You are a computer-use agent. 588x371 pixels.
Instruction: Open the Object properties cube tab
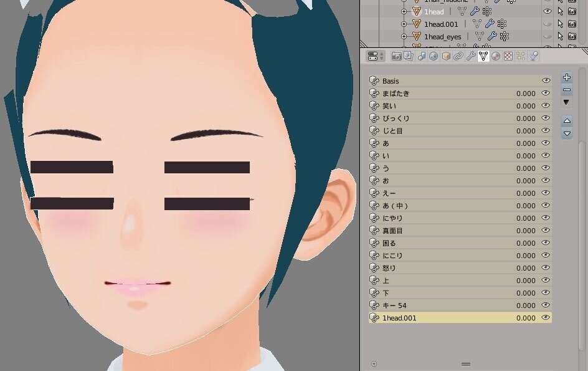446,56
